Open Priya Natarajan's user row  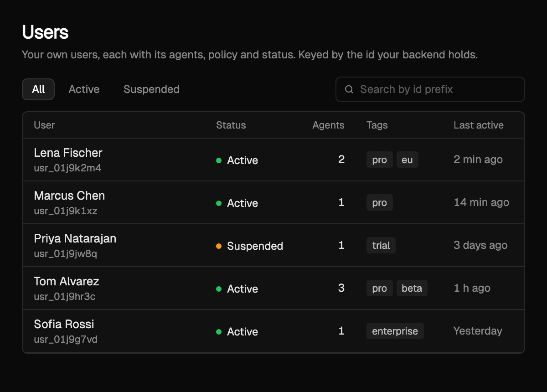point(273,245)
